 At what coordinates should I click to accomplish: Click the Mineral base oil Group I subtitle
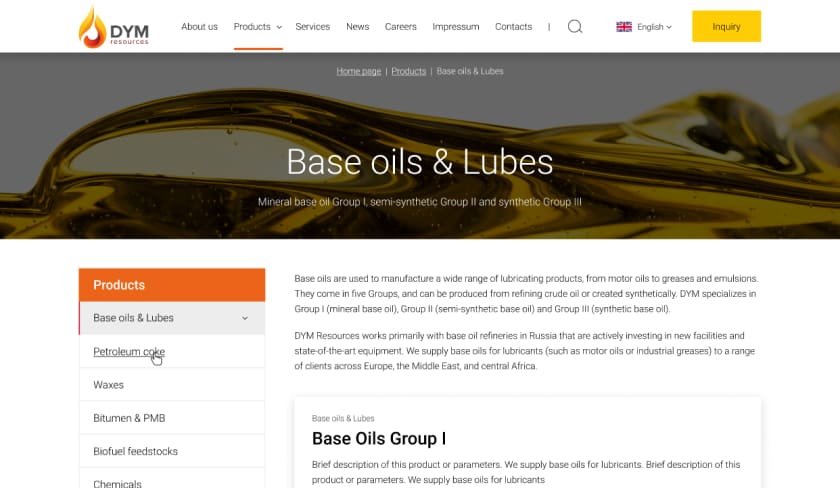tap(419, 202)
